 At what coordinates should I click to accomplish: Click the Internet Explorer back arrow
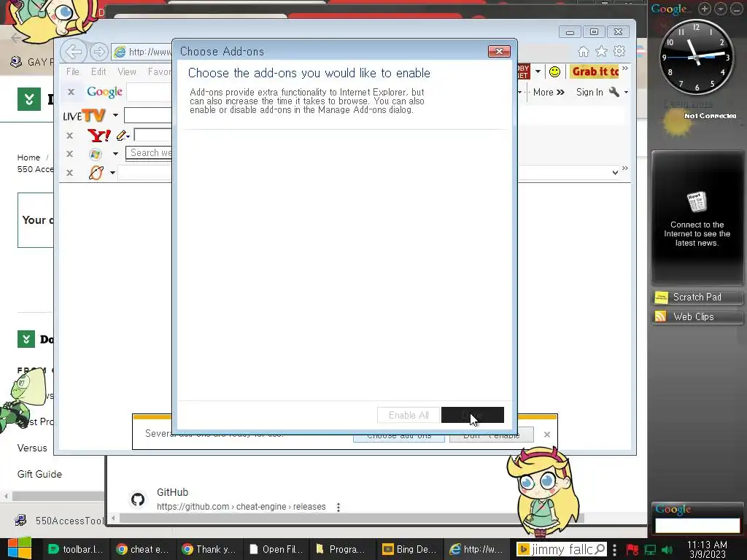click(x=74, y=52)
